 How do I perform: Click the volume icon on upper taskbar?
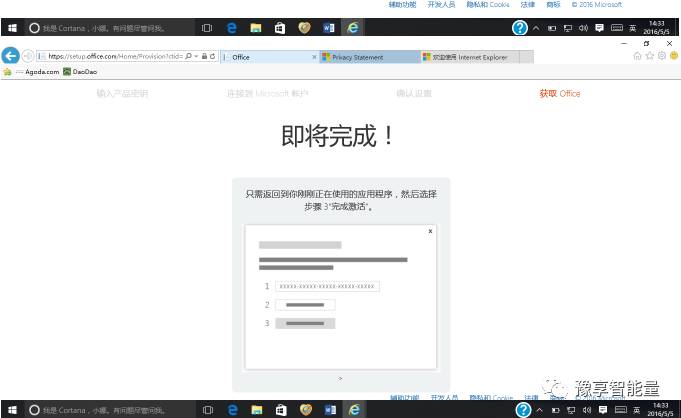tap(583, 28)
